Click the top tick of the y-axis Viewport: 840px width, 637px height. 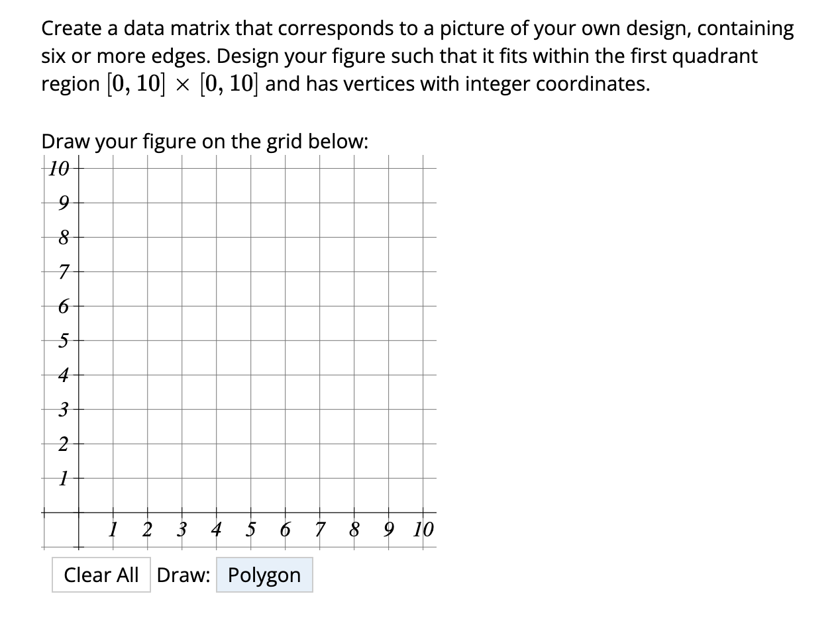click(78, 169)
